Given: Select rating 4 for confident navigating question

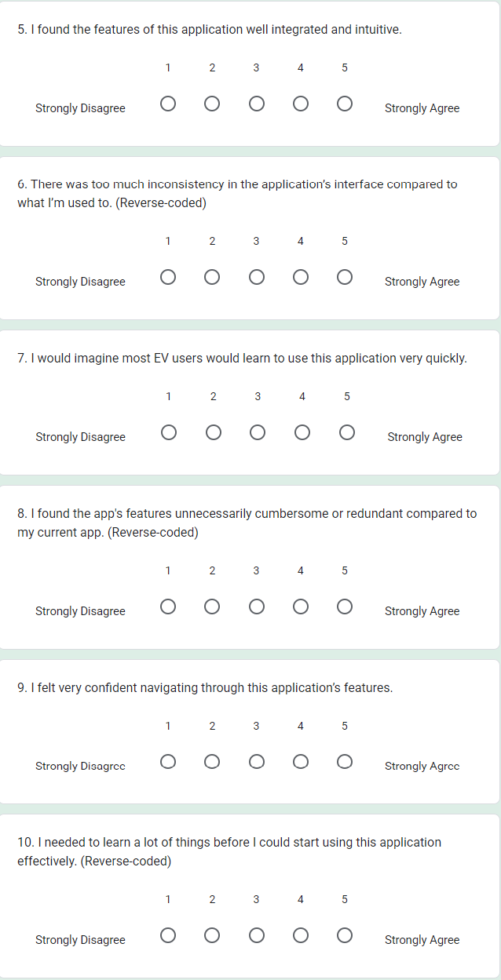Looking at the screenshot, I should click(300, 762).
